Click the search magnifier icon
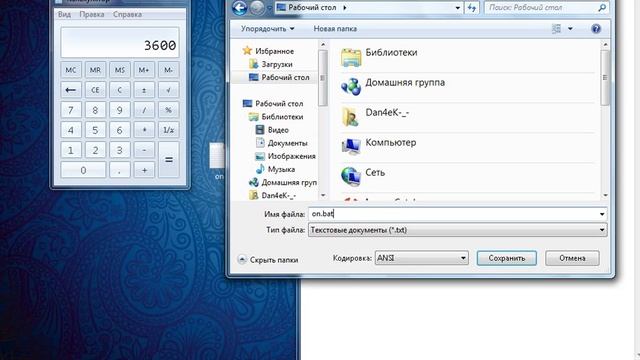 click(x=602, y=8)
